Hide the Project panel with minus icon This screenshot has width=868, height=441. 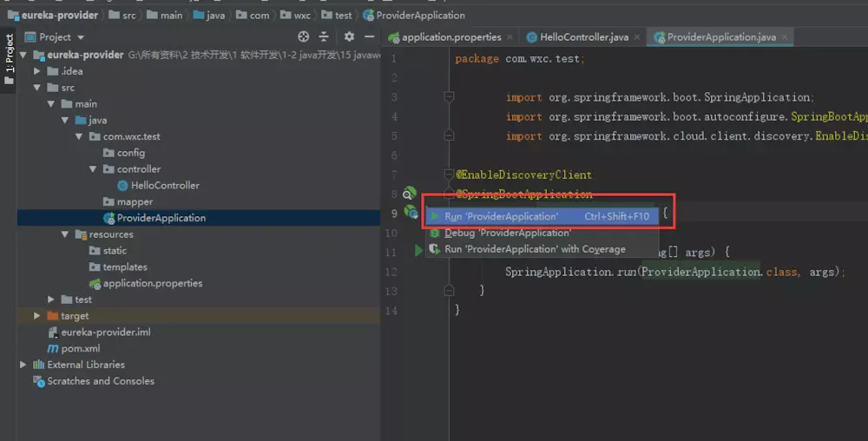tap(369, 36)
